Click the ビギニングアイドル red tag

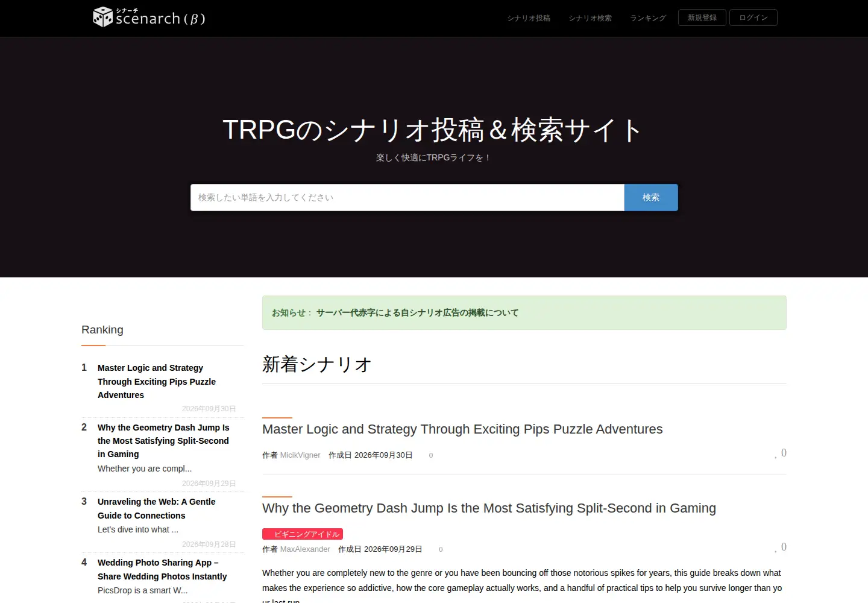click(303, 534)
